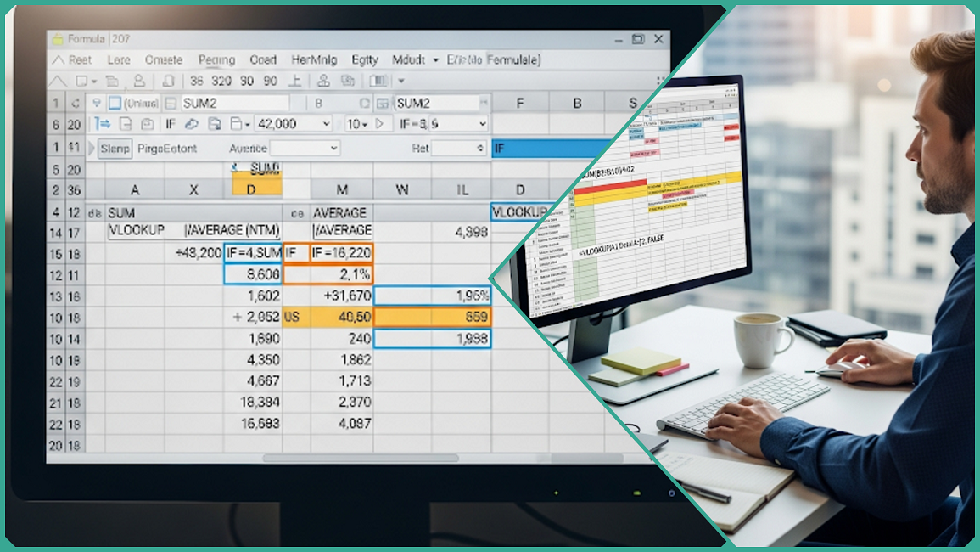Click the play triangle icon after 10
The width and height of the screenshot is (980, 552).
[378, 124]
